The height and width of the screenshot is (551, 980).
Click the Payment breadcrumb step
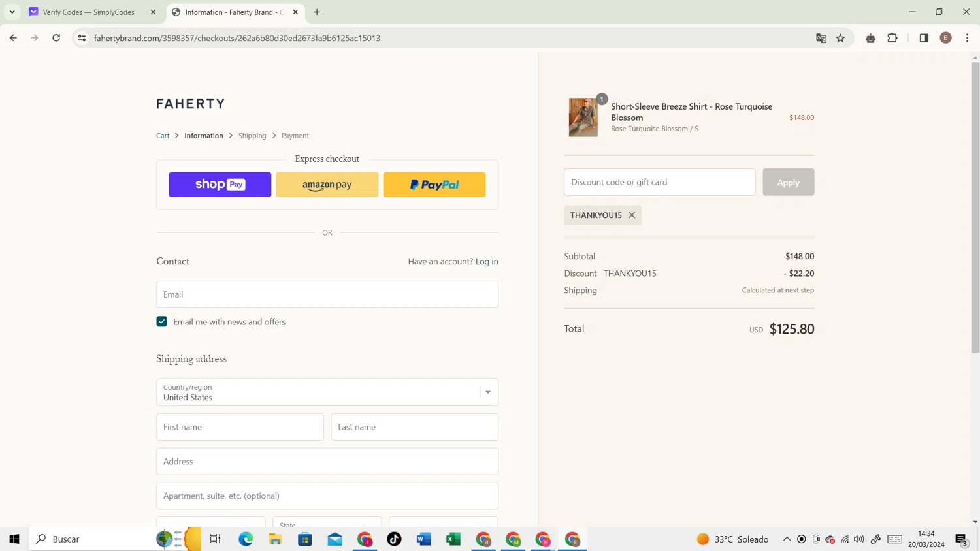pyautogui.click(x=295, y=136)
